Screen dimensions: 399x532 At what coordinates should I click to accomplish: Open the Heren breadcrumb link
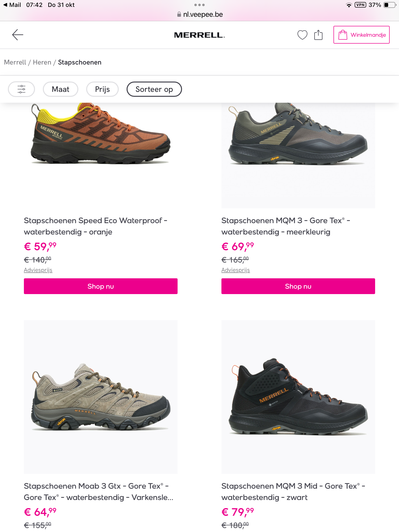click(42, 62)
